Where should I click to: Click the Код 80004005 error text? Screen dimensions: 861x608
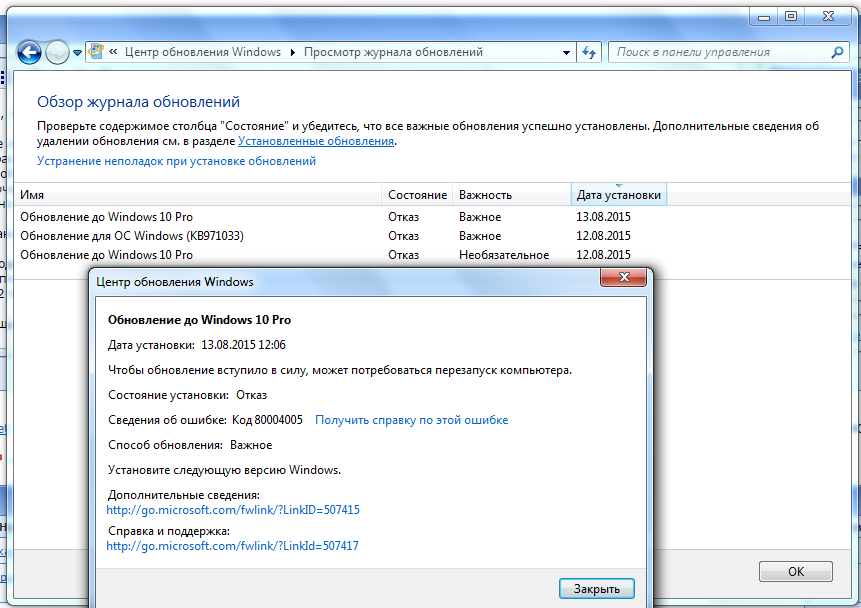tap(267, 420)
